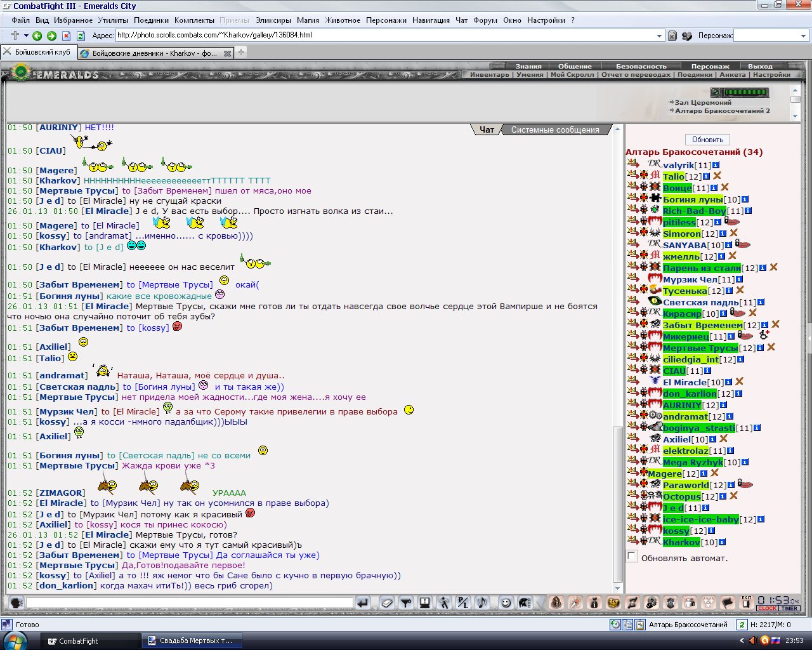Open Мой Скролл in game menu
The width and height of the screenshot is (812, 650).
point(572,74)
